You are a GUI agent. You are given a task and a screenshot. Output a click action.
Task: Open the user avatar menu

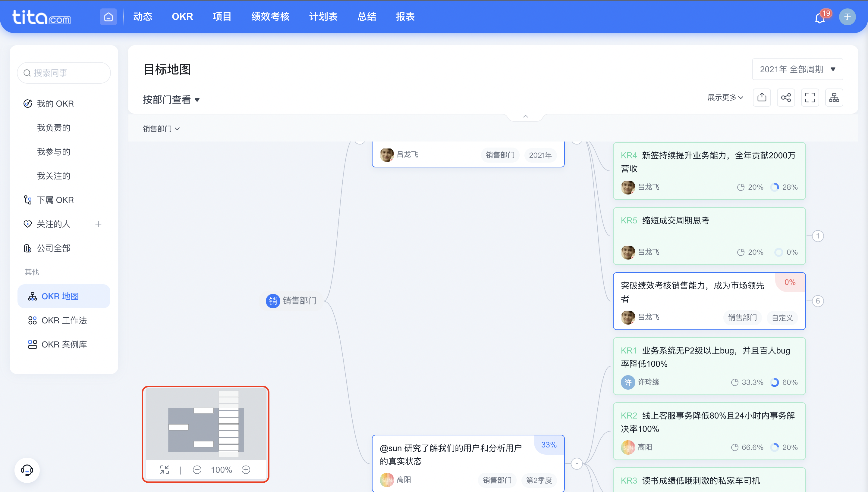(848, 17)
